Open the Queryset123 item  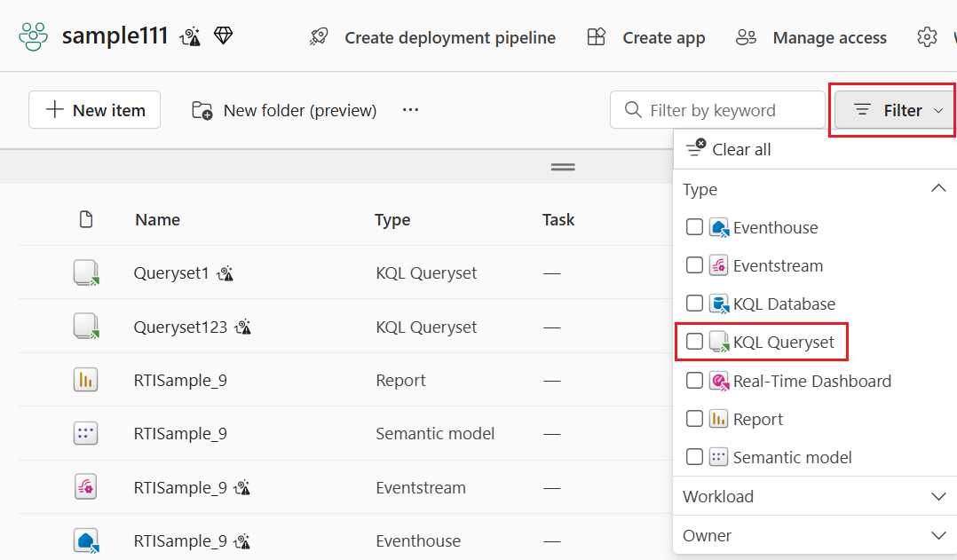[180, 327]
